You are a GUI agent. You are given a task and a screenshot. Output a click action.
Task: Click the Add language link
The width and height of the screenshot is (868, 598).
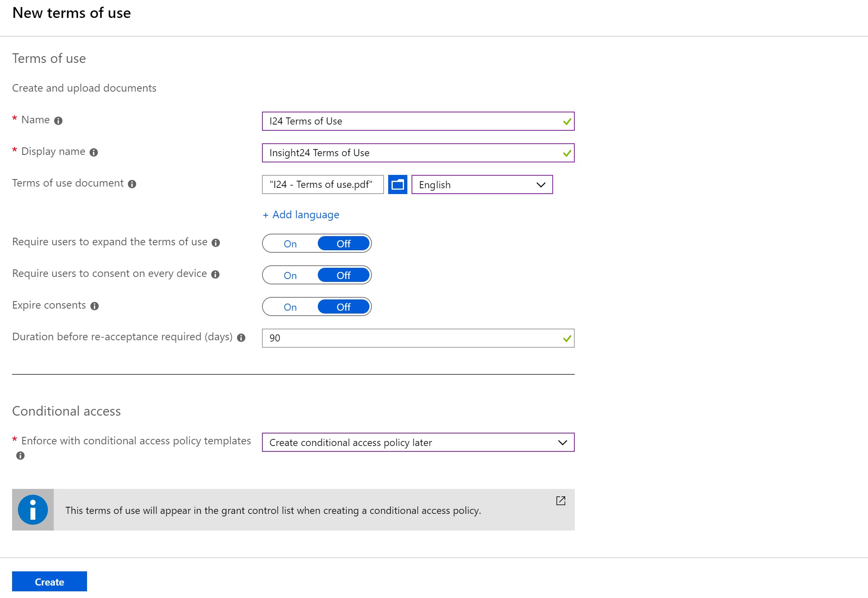tap(301, 215)
